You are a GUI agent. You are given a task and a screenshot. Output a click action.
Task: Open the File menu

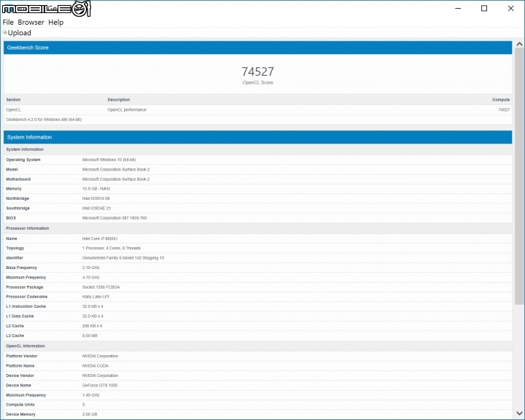click(8, 22)
